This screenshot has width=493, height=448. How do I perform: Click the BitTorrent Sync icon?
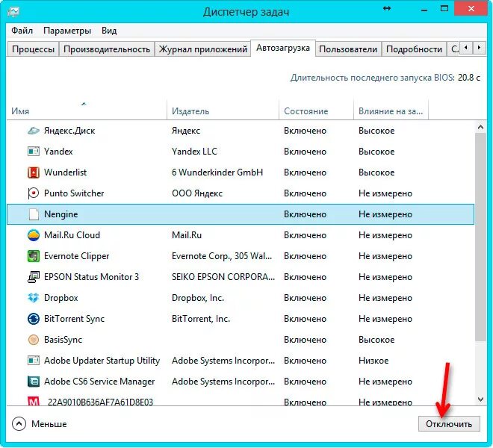click(x=34, y=319)
